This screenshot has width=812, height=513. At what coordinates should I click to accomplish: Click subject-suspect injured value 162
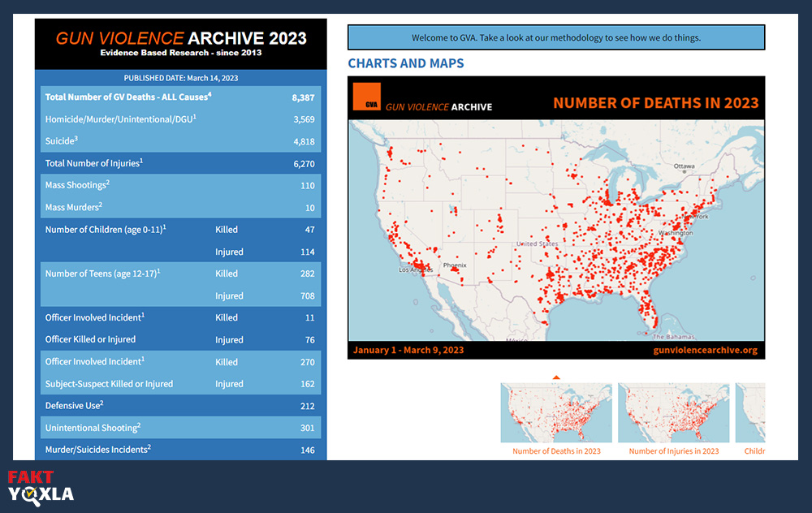pos(308,384)
